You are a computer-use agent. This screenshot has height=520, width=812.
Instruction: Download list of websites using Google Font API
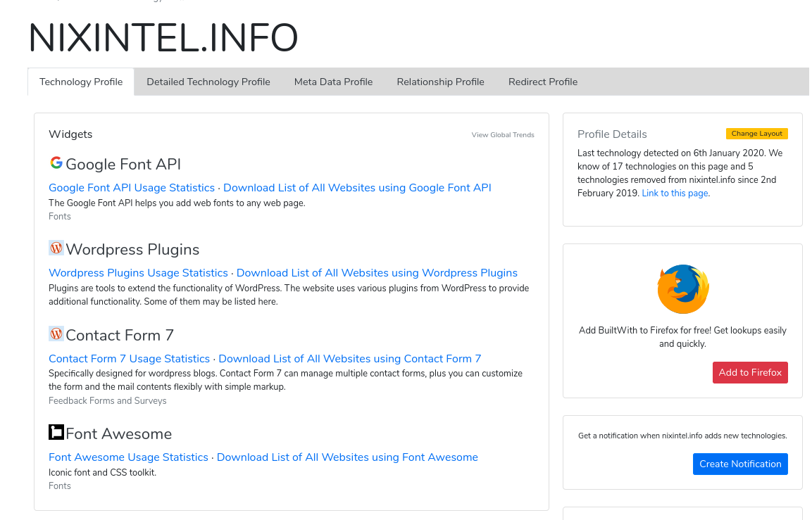coord(357,188)
